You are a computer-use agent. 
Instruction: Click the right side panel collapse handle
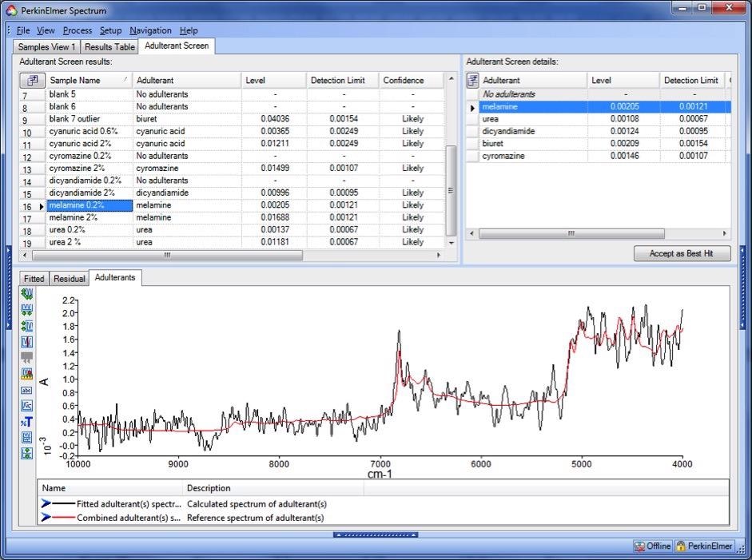[x=743, y=288]
